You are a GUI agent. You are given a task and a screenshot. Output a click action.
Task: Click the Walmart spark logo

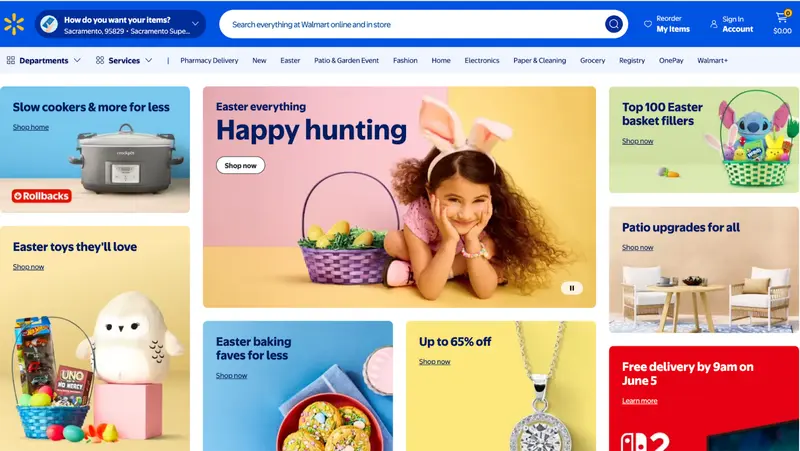[x=14, y=24]
